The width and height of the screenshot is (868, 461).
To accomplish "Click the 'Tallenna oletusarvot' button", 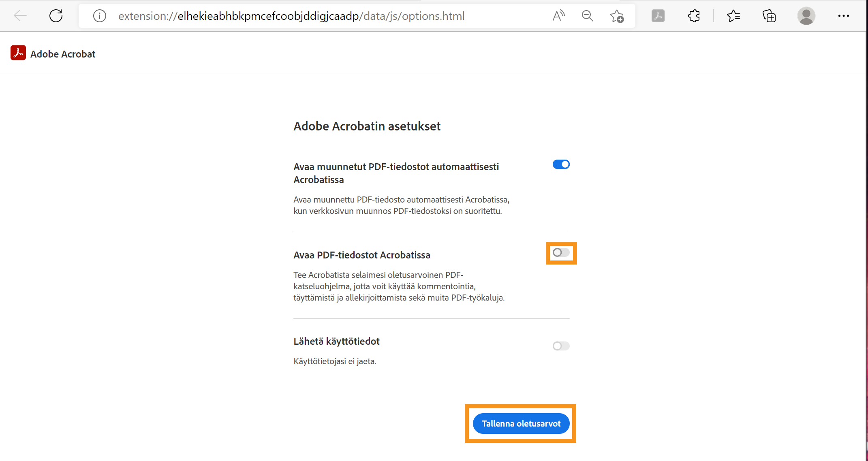I will (521, 423).
